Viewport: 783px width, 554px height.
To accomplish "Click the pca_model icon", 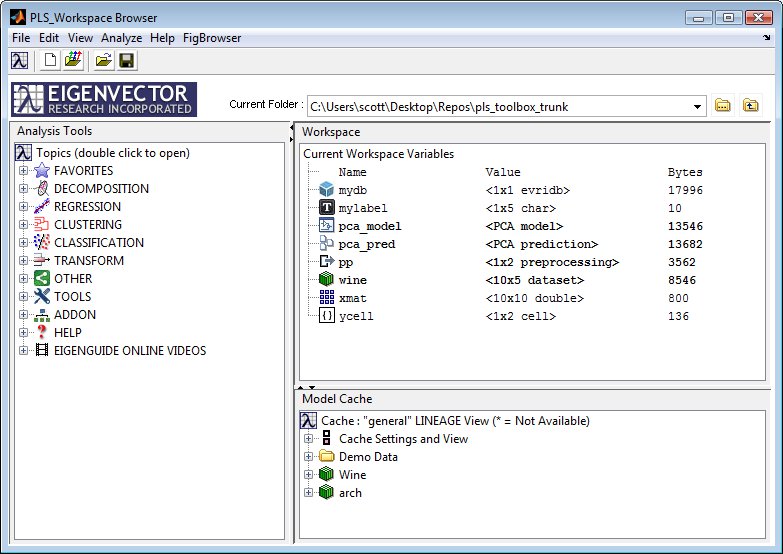I will coord(327,226).
